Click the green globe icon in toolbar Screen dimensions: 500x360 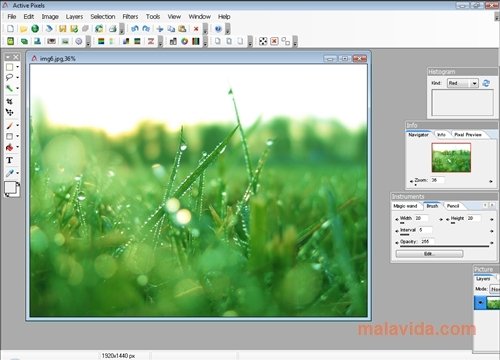[35, 29]
